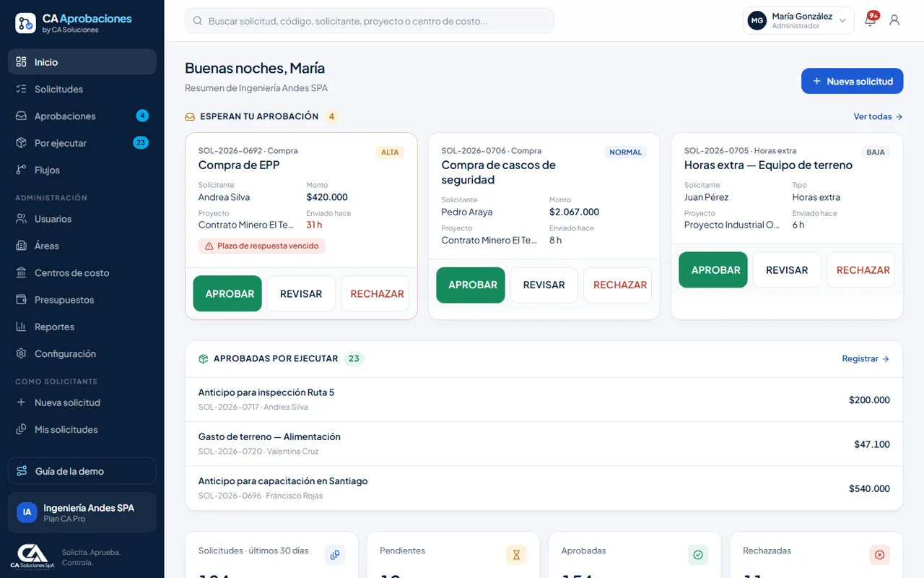
Task: Reject Compra de cascos de seguridad
Action: [x=618, y=285]
